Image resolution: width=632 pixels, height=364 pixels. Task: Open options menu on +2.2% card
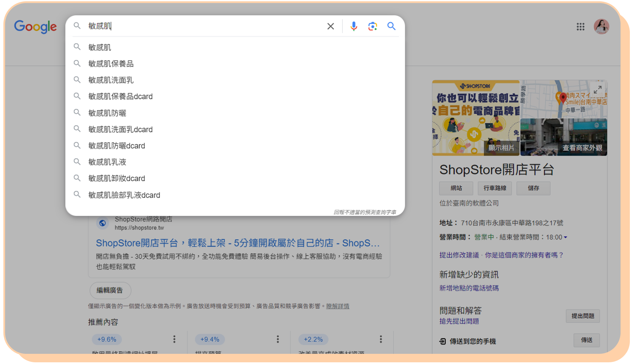point(381,339)
